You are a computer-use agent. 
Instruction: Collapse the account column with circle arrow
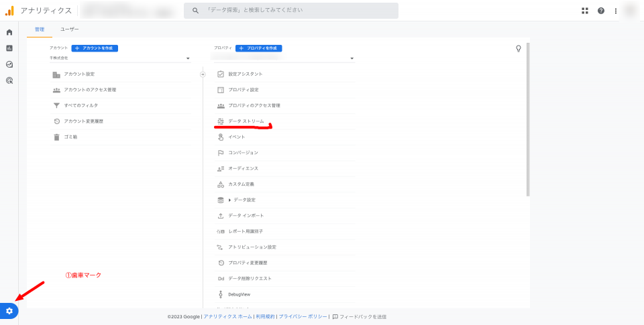203,74
